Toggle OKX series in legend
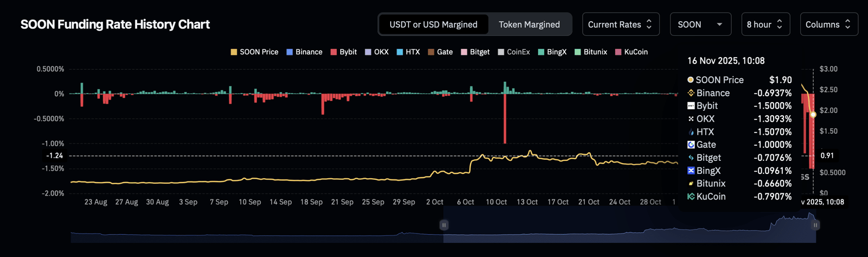 [376, 52]
